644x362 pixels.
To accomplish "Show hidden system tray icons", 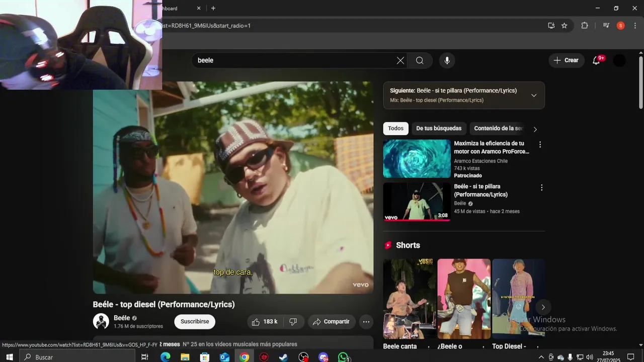I will click(541, 357).
